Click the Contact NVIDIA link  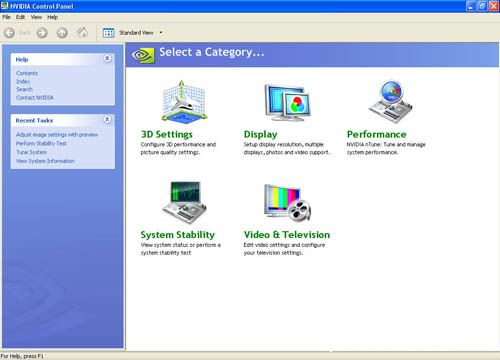(x=35, y=97)
